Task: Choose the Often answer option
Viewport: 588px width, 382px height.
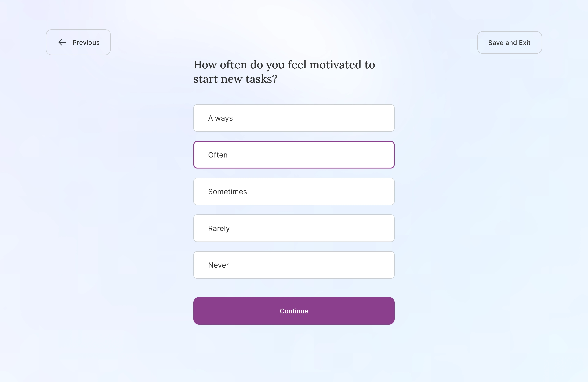Action: tap(294, 155)
